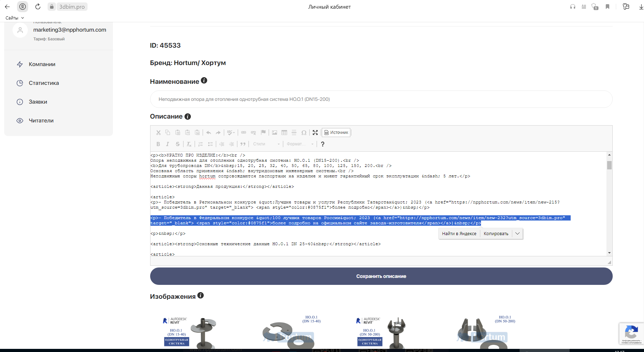The width and height of the screenshot is (644, 352).
Task: Click the special character Omega icon
Action: (x=304, y=133)
